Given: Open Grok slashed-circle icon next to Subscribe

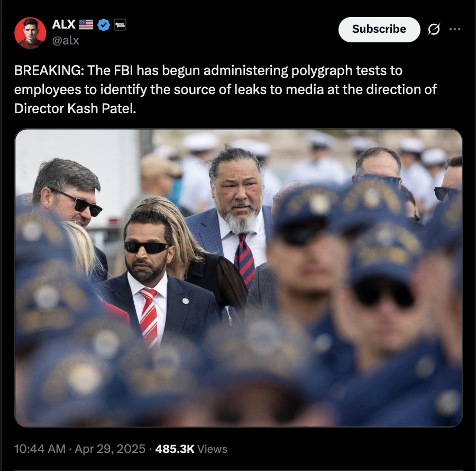Looking at the screenshot, I should coord(434,29).
